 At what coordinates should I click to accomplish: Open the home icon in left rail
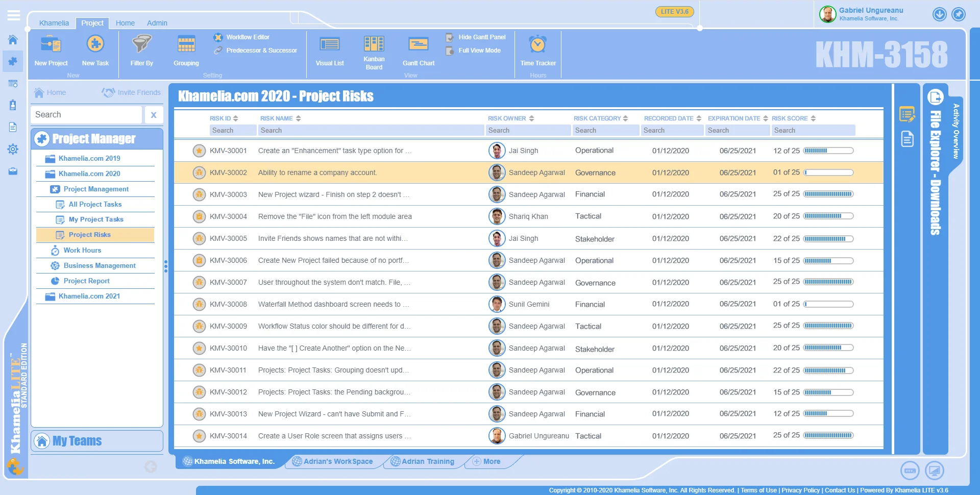click(x=13, y=39)
